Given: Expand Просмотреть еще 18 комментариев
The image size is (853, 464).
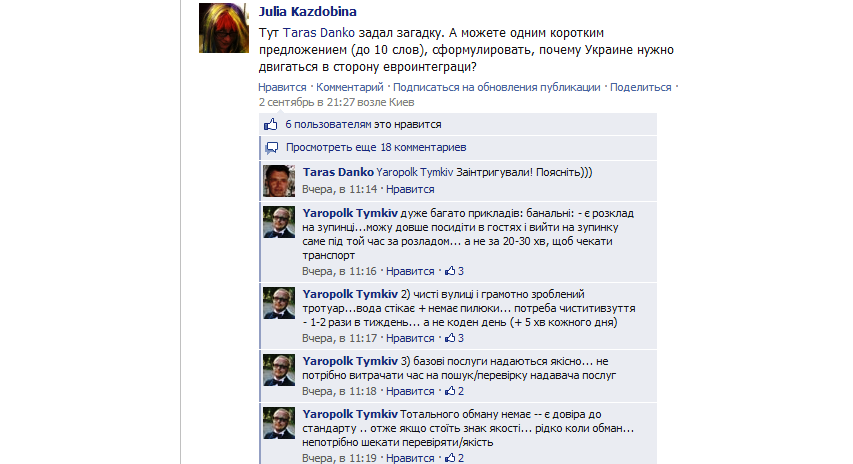Looking at the screenshot, I should click(x=376, y=147).
